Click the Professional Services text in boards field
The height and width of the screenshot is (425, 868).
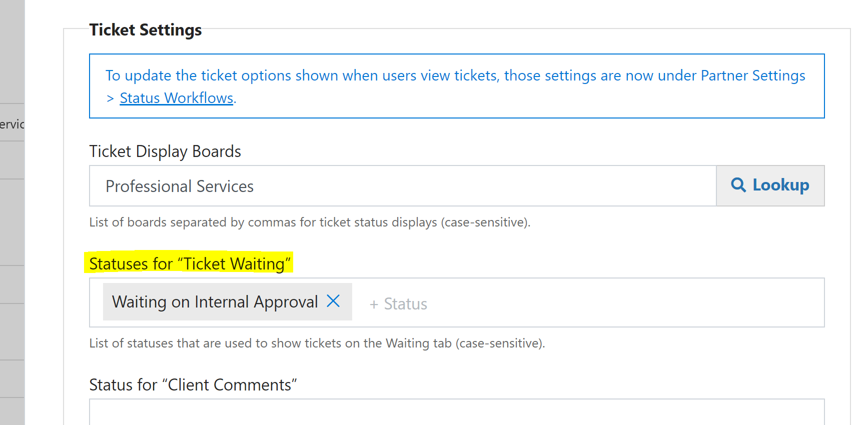[x=180, y=186]
